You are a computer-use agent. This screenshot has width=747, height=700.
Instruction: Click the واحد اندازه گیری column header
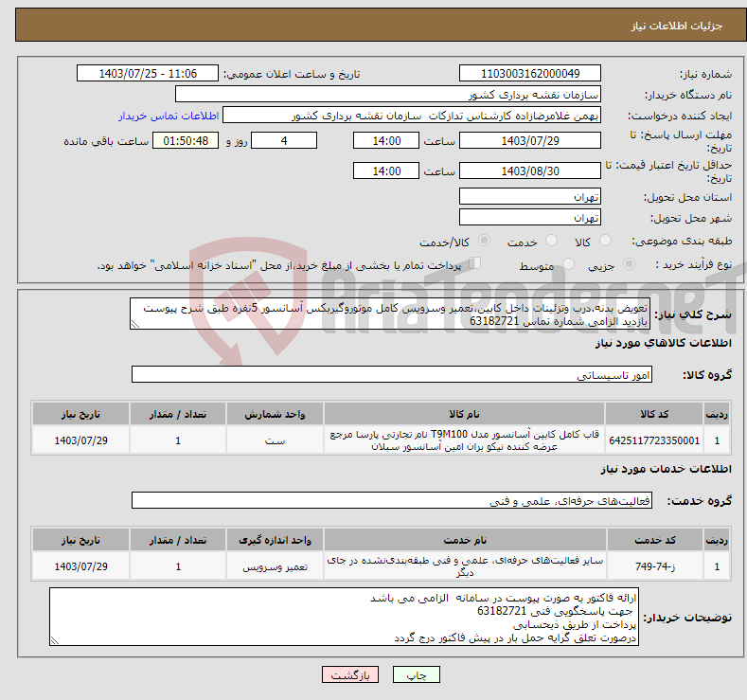click(275, 540)
